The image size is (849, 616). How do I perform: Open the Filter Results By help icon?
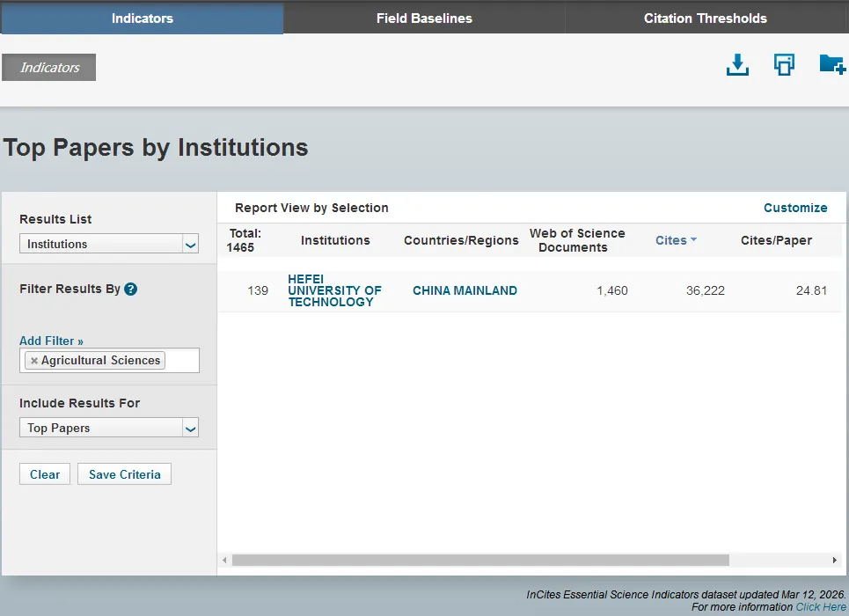[130, 289]
